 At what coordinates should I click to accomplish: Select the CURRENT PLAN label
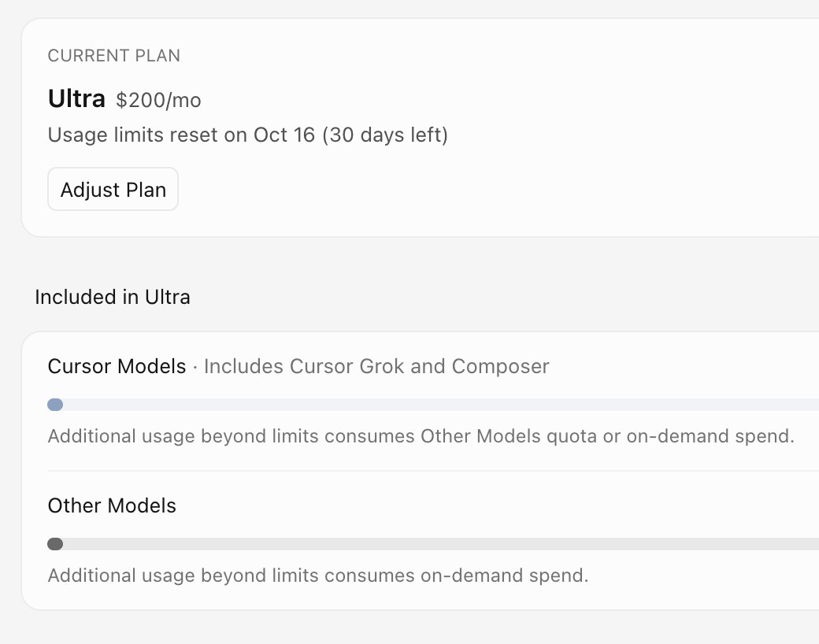coord(114,55)
